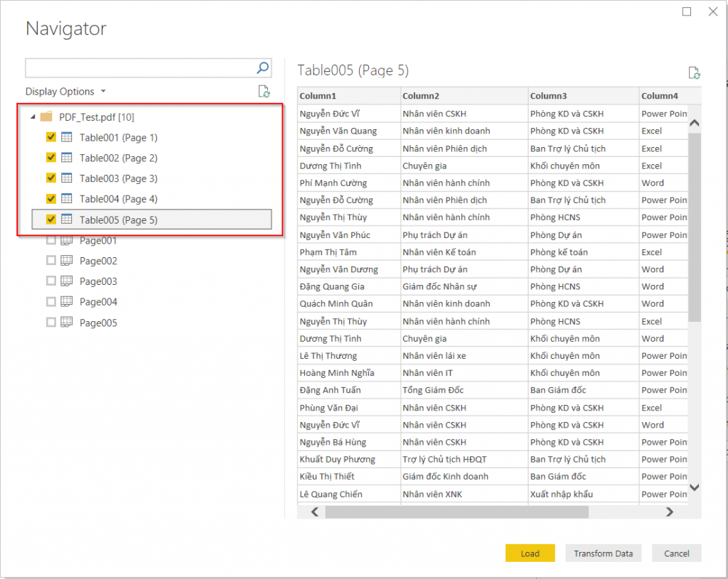This screenshot has width=728, height=579.
Task: Click the refresh icon beside Display Options
Action: [264, 92]
